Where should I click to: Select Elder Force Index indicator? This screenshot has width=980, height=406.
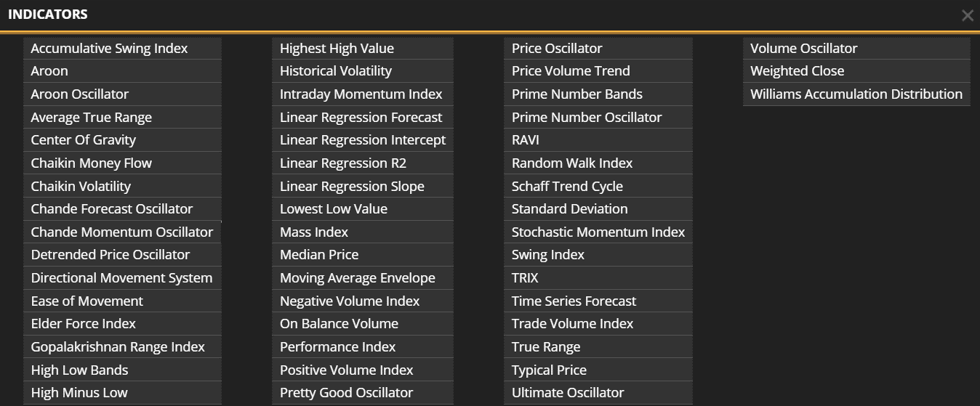point(84,324)
